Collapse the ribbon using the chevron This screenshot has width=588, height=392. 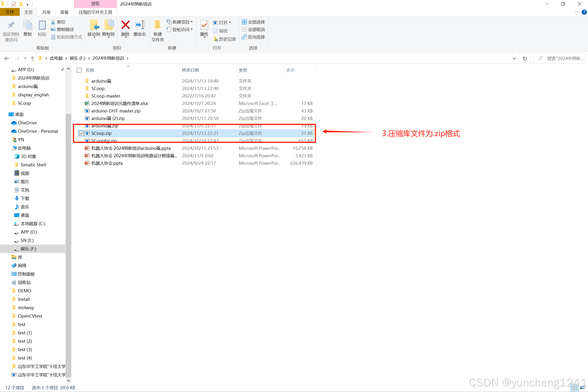click(577, 12)
